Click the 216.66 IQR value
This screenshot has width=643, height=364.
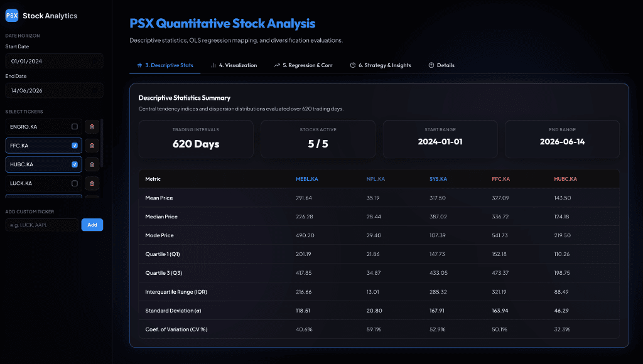[x=304, y=292]
